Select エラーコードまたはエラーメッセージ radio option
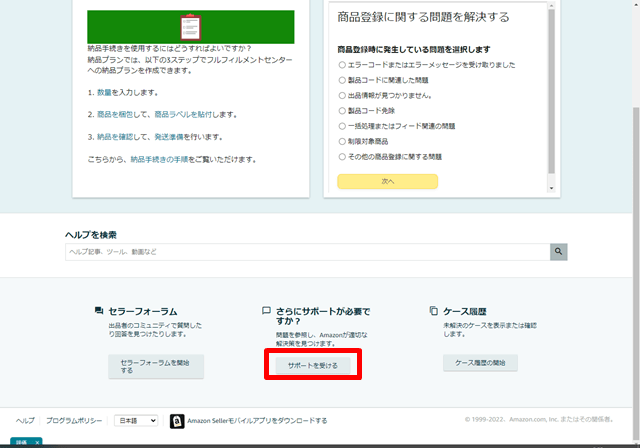This screenshot has height=448, width=640. 342,65
